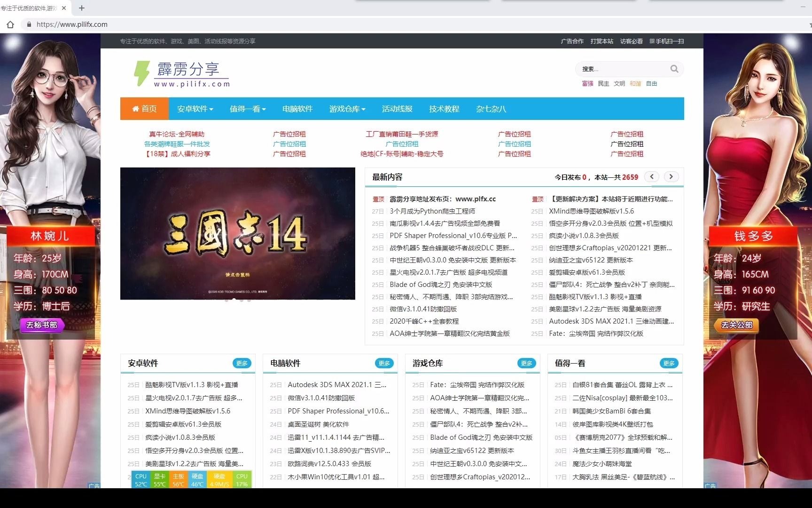The height and width of the screenshot is (508, 812).
Task: Focus the 搜索 input field
Action: click(623, 69)
